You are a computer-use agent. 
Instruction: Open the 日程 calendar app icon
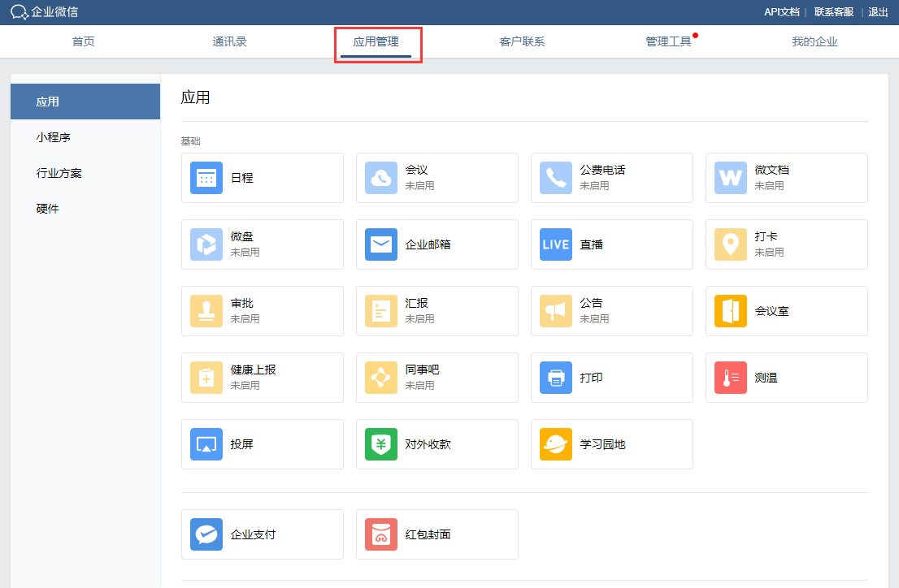click(206, 178)
